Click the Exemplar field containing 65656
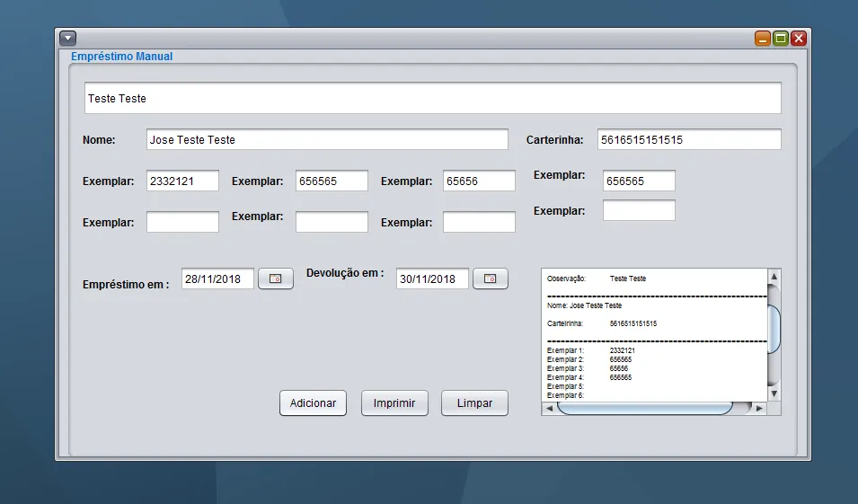 [x=479, y=181]
